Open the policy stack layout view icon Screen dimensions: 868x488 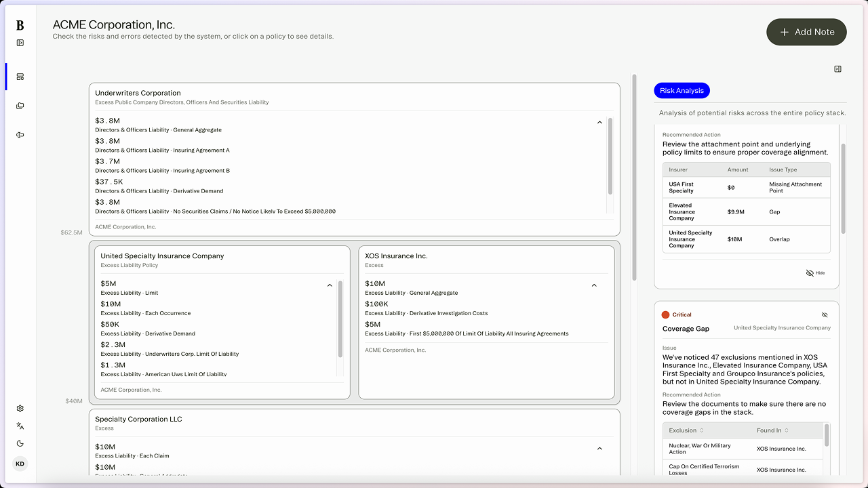click(x=20, y=77)
